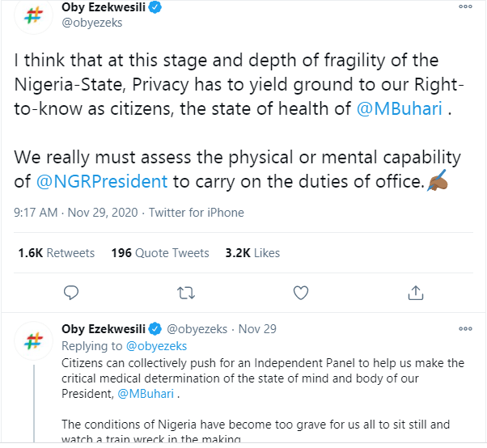The image size is (487, 448).
Task: Click the reply speech bubble icon
Action: pos(71,291)
